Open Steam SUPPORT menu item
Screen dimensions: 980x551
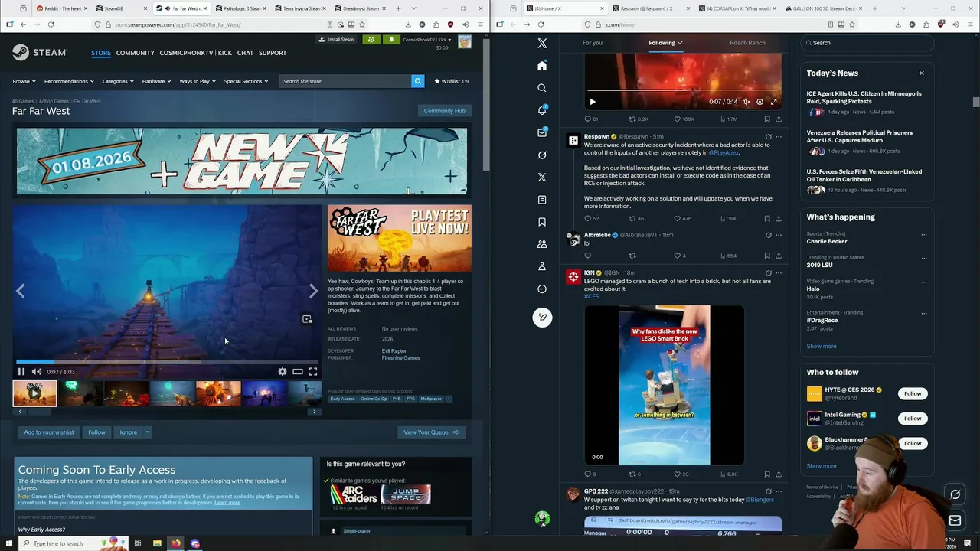273,53
